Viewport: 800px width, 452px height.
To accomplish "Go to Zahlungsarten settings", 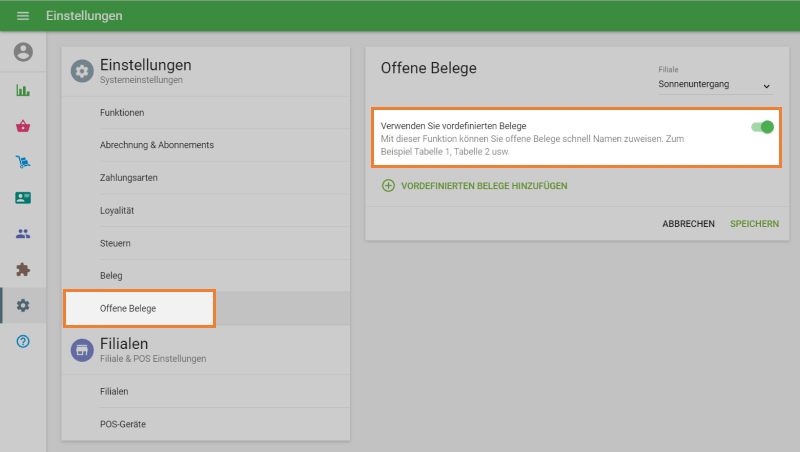I will (129, 178).
